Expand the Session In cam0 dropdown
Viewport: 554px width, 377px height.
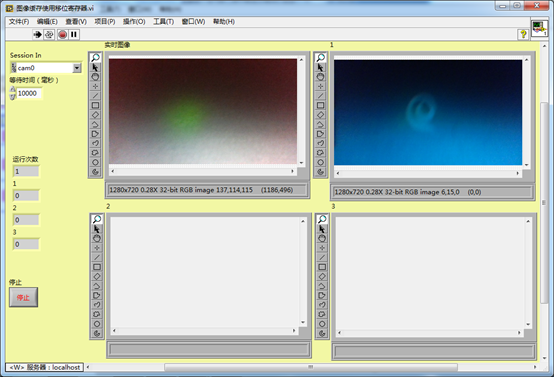pyautogui.click(x=77, y=68)
